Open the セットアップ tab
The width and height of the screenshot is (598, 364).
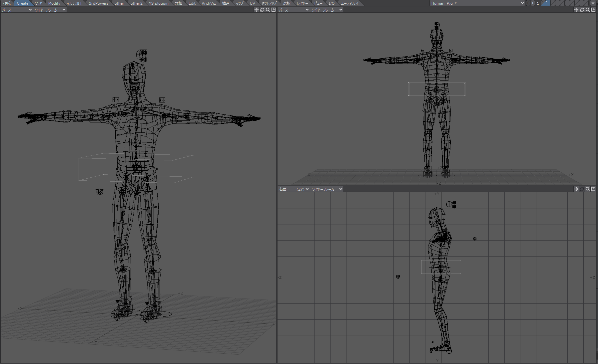(x=269, y=3)
